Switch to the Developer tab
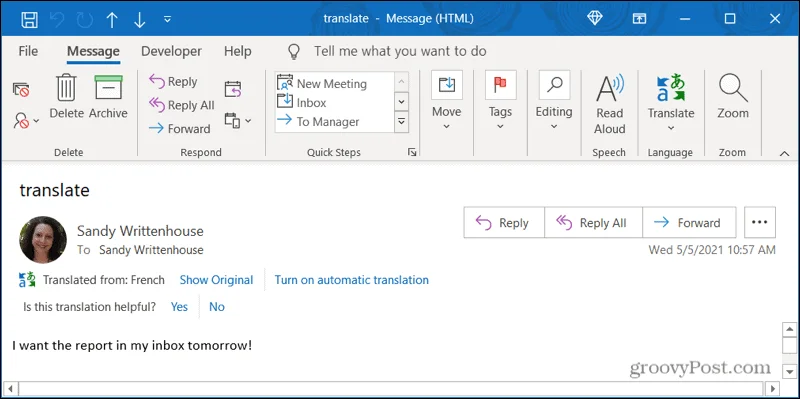 click(171, 51)
